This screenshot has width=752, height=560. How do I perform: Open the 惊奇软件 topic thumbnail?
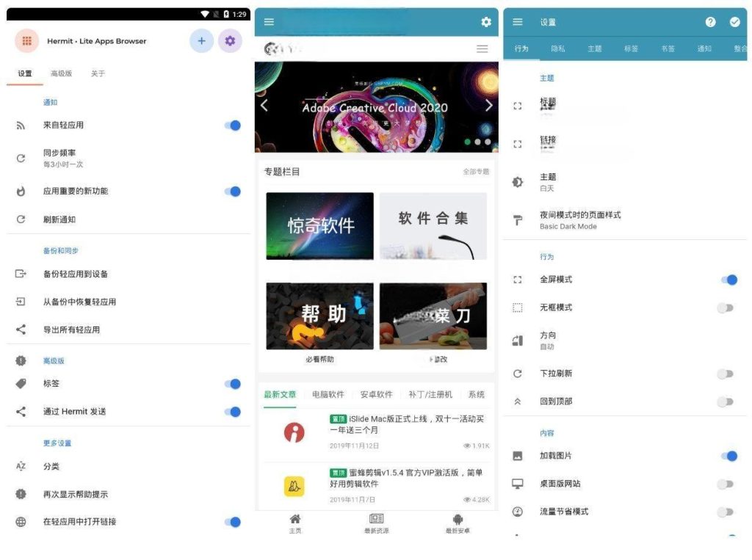pyautogui.click(x=320, y=226)
